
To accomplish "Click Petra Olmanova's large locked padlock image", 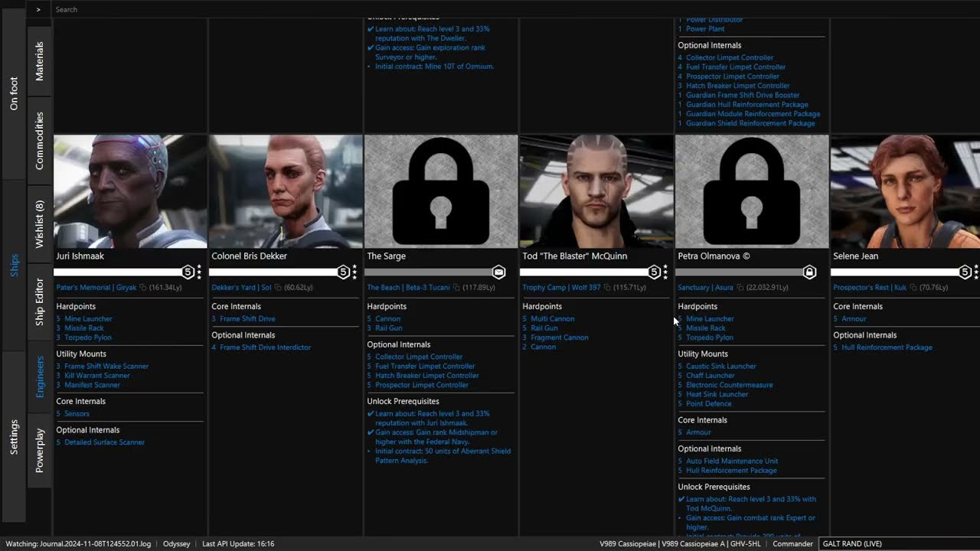I will 752,191.
